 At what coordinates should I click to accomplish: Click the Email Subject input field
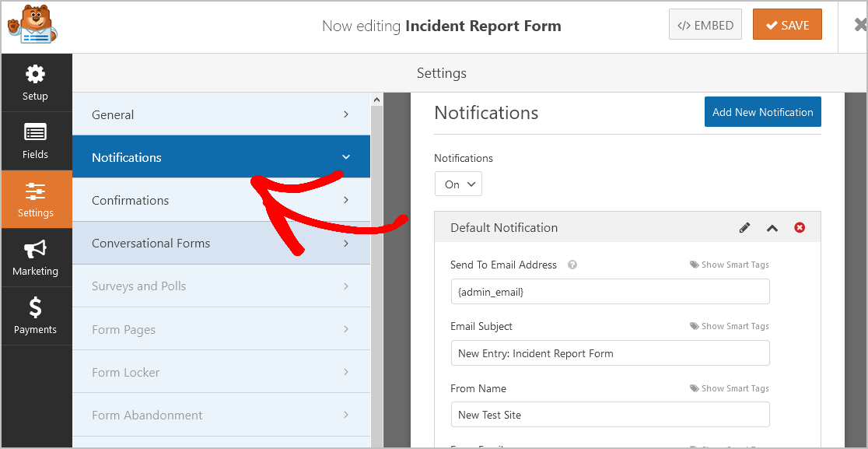tap(610, 353)
